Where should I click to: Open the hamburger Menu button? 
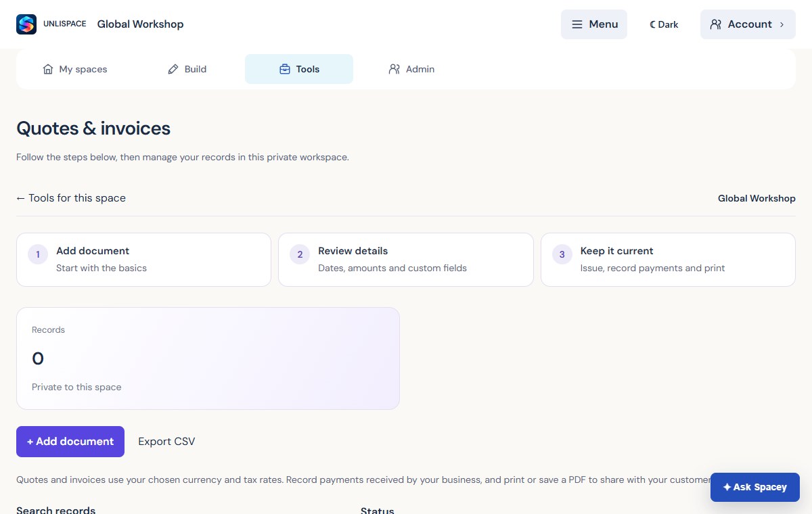(594, 24)
